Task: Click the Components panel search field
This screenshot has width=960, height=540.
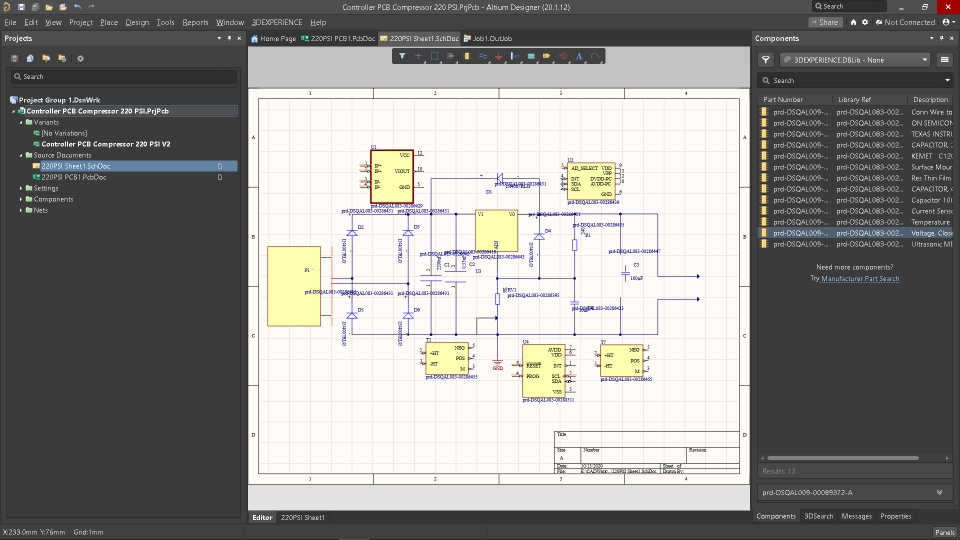Action: click(x=855, y=80)
